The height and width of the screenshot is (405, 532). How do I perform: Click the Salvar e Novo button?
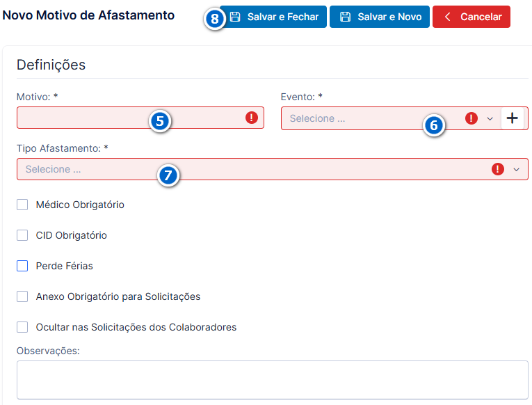380,17
